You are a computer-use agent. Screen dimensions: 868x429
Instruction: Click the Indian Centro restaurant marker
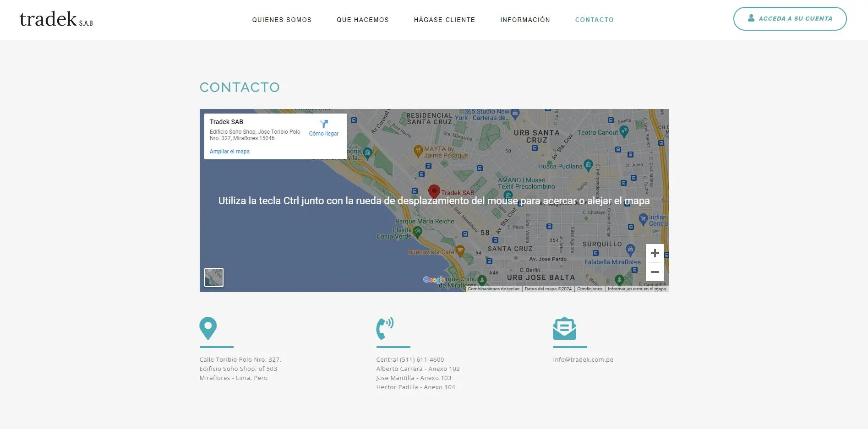643,218
